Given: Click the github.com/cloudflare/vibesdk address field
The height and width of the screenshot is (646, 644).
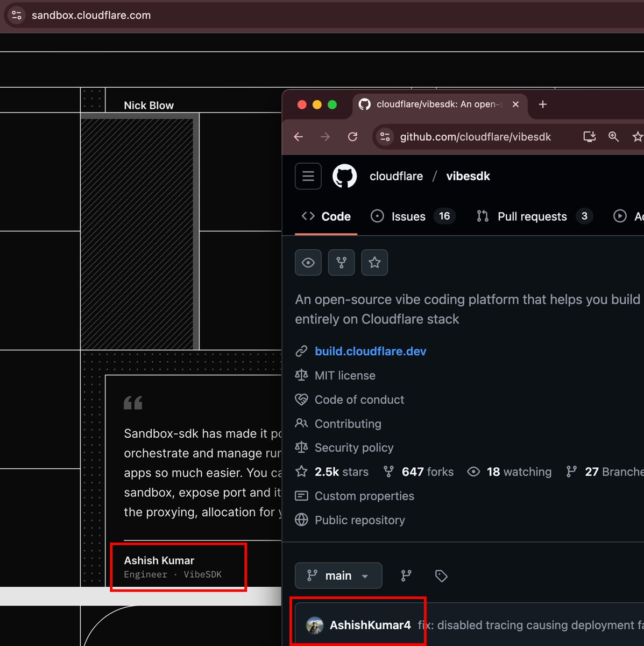Looking at the screenshot, I should tap(476, 137).
